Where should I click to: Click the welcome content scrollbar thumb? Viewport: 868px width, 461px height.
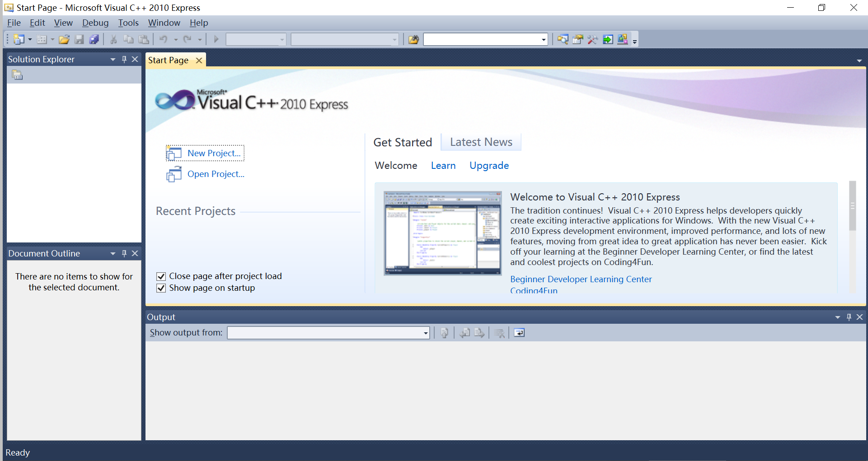pyautogui.click(x=853, y=206)
